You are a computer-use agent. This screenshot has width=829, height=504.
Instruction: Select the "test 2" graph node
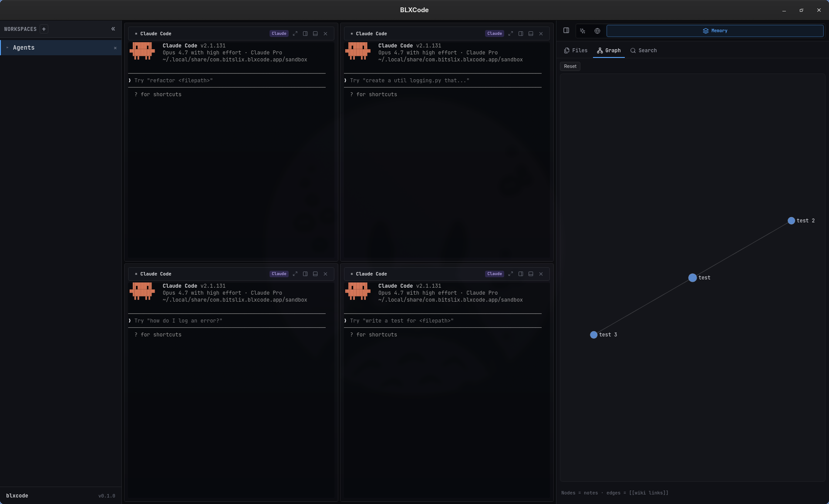(791, 221)
